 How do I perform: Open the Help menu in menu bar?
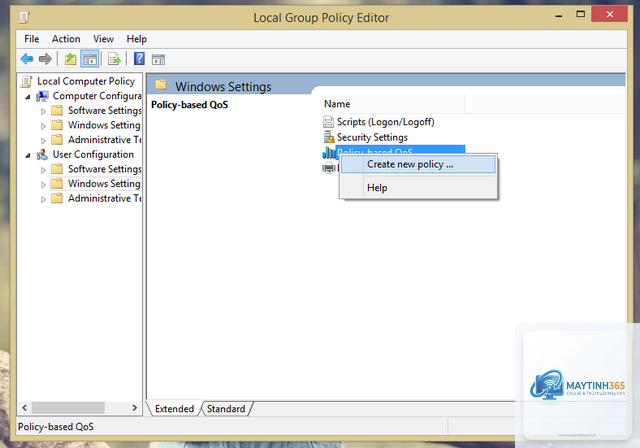click(x=136, y=39)
